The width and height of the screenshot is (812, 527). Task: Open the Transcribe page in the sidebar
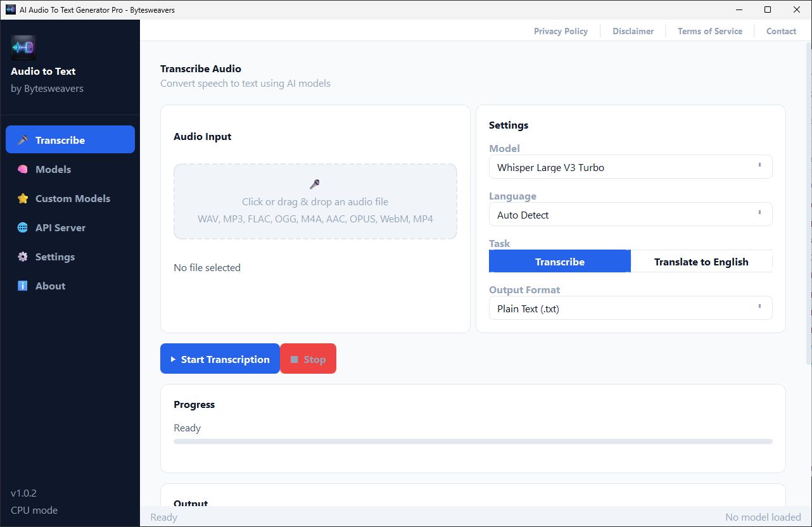point(70,139)
